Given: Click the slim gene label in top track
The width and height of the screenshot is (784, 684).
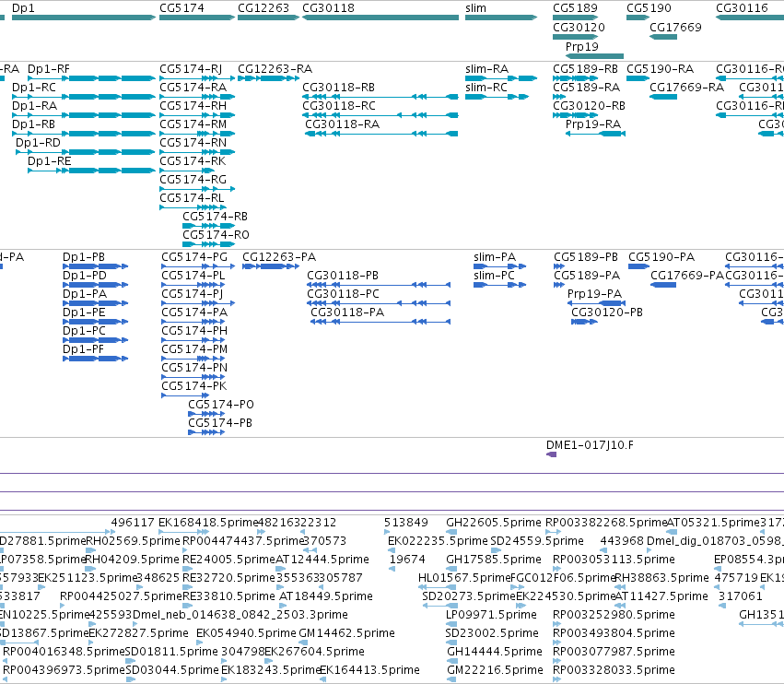Looking at the screenshot, I should coord(475,8).
